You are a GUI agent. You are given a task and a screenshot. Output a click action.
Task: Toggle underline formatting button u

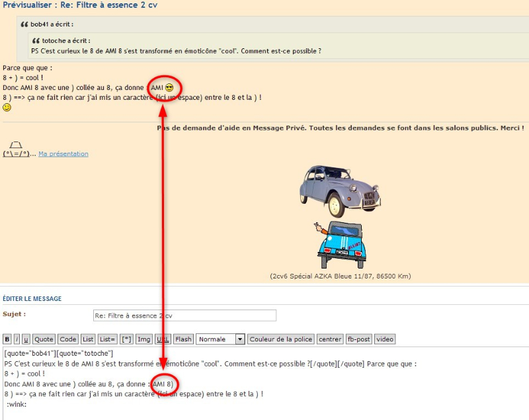26,339
